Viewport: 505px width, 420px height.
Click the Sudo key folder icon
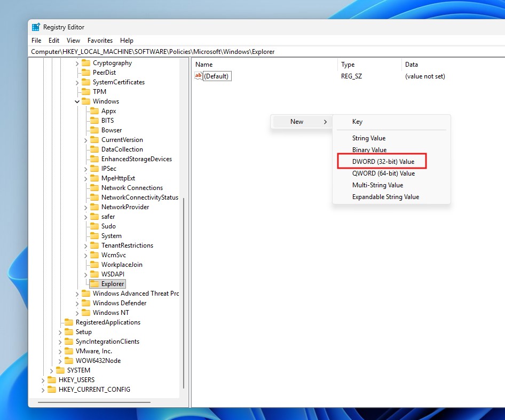coord(94,226)
